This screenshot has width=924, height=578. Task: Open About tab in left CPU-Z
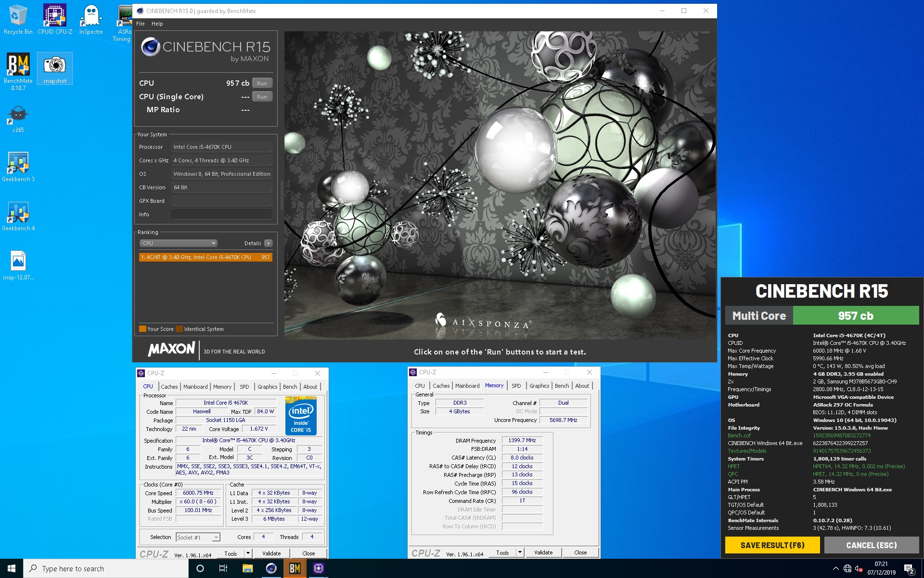click(x=310, y=387)
